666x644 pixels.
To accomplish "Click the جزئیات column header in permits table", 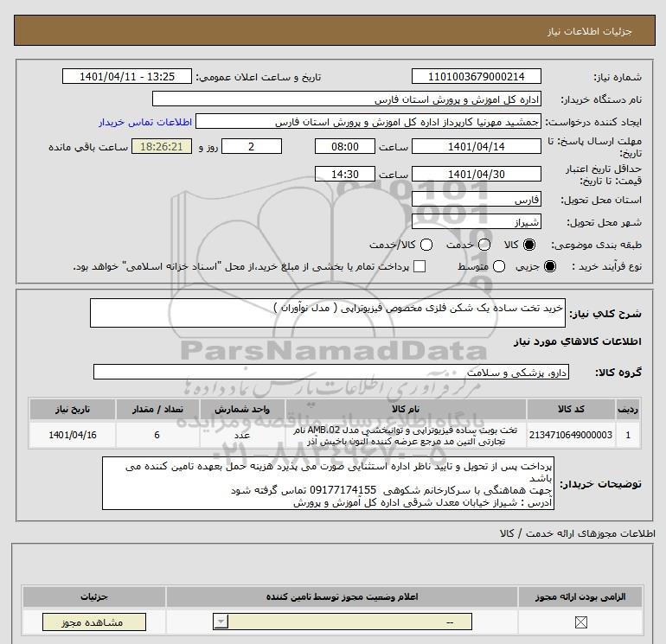I will (x=94, y=596).
